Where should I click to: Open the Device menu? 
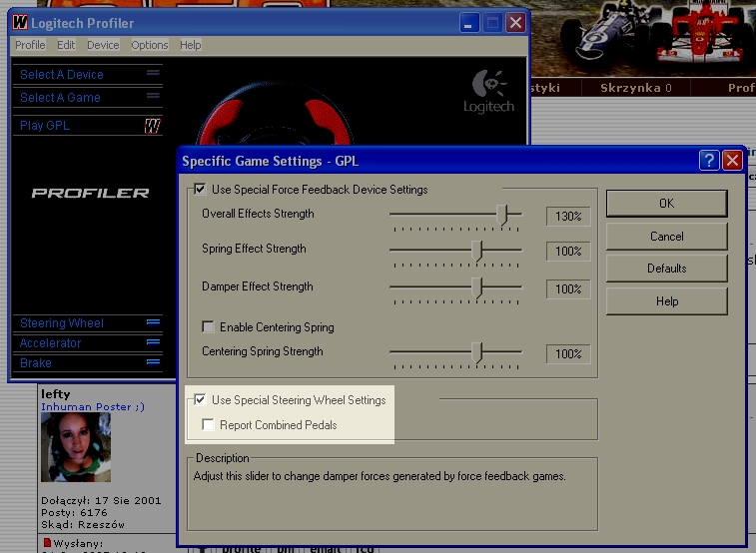103,45
